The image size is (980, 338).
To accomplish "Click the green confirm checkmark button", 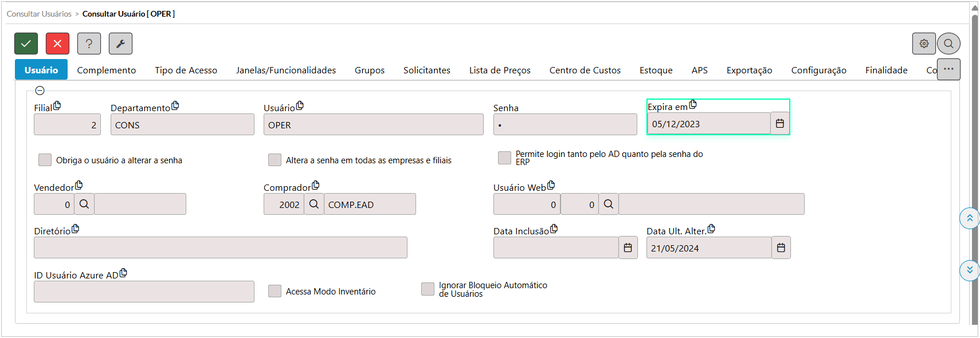I will point(26,44).
